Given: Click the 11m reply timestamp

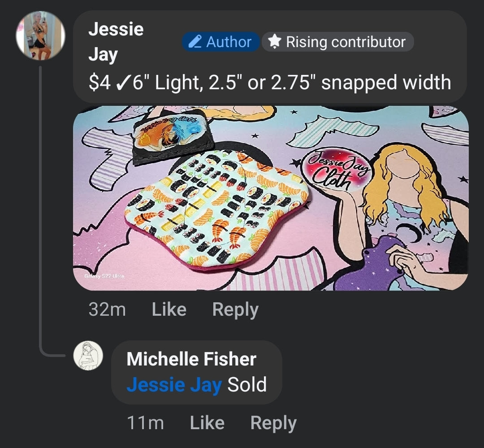Looking at the screenshot, I should tap(145, 422).
